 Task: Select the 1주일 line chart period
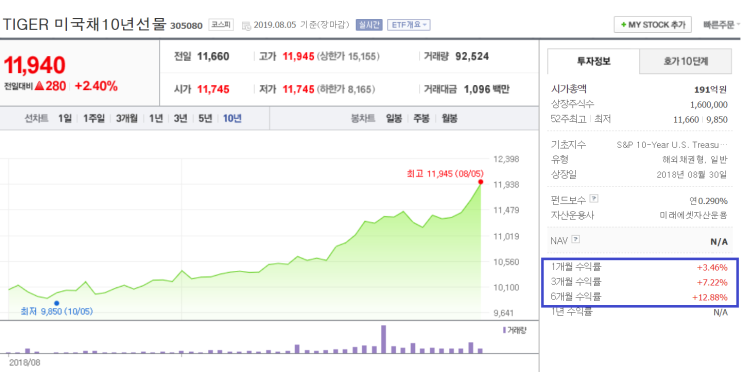[94, 118]
